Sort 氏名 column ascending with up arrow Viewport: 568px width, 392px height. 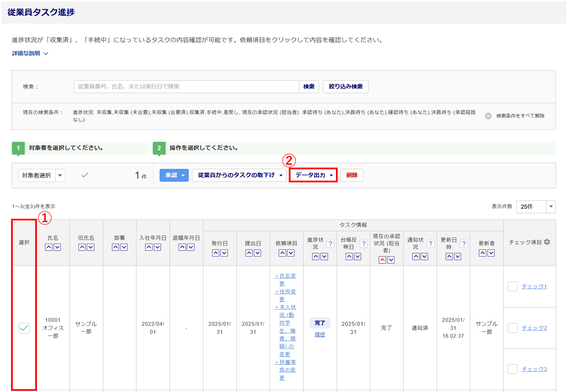[x=49, y=247]
